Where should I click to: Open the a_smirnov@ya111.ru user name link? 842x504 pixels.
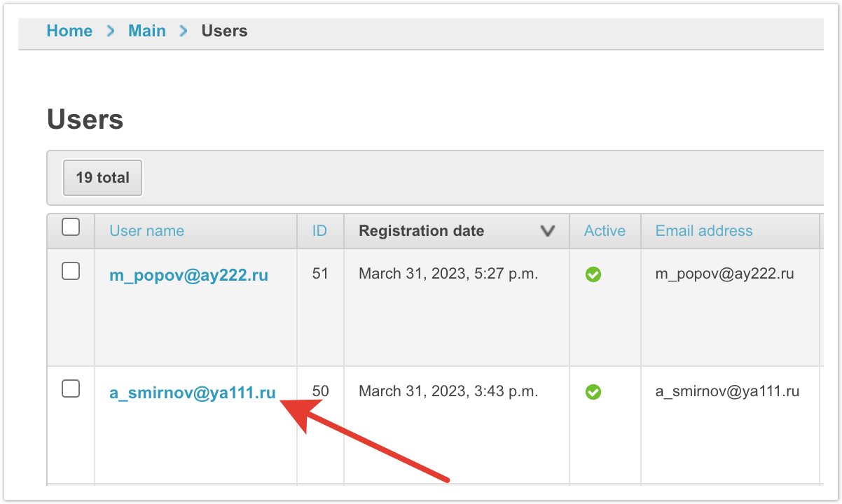click(x=192, y=393)
